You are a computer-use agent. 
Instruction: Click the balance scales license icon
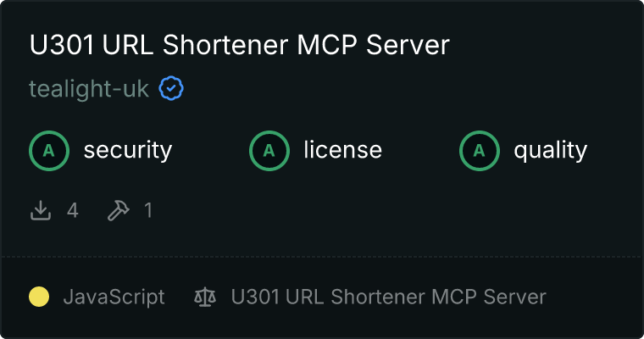point(205,297)
